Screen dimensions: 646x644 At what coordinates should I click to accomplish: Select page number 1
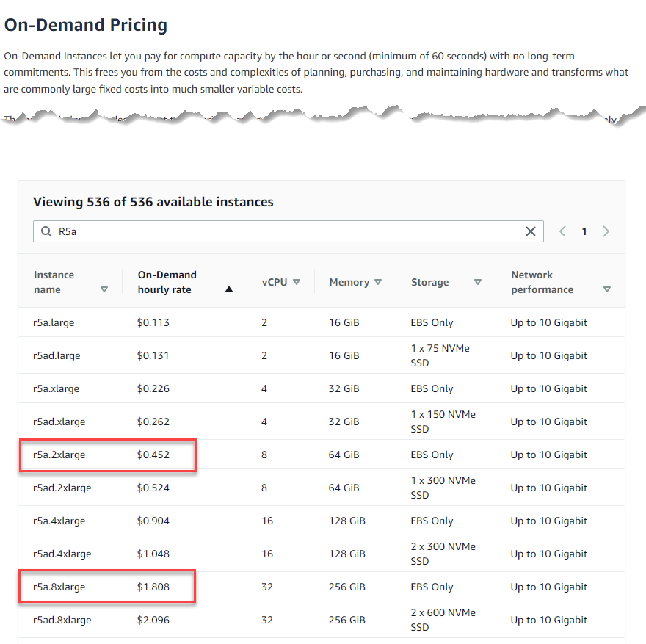584,231
